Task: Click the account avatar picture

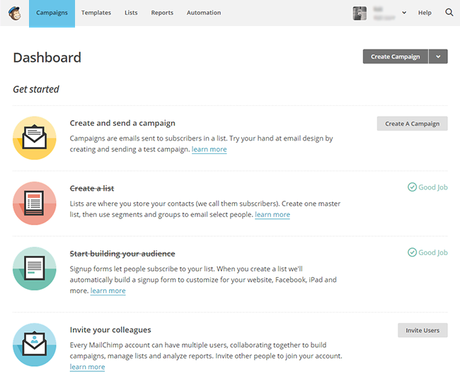Action: [360, 13]
